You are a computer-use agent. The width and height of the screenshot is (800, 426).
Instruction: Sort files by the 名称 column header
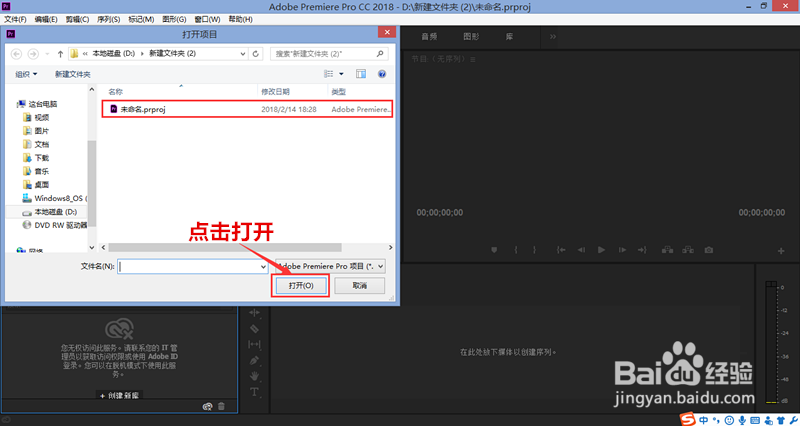[x=116, y=92]
